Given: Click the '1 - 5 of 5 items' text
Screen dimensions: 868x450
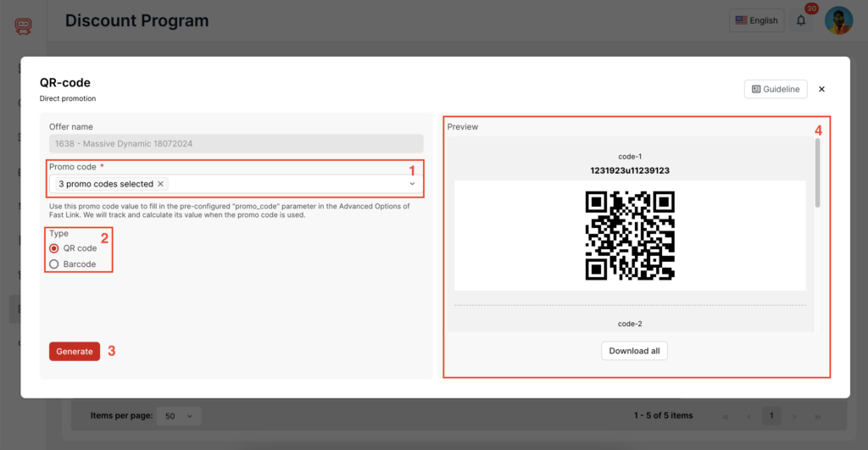Looking at the screenshot, I should [663, 416].
